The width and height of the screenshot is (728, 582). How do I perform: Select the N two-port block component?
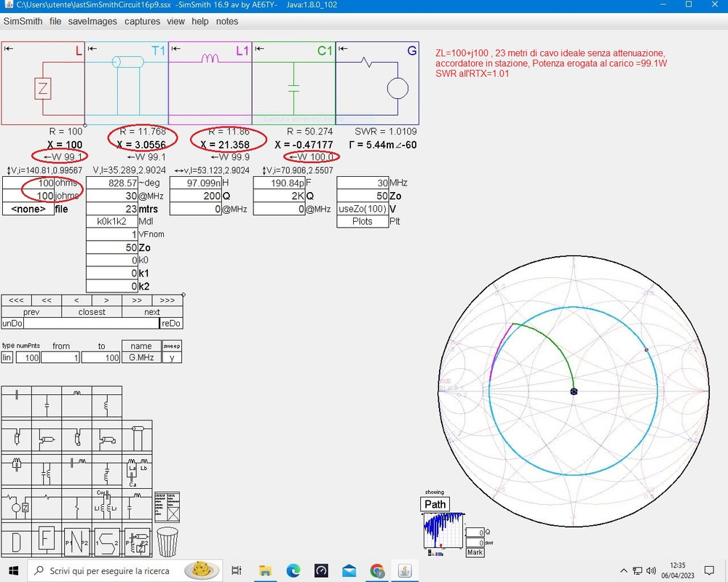tap(76, 540)
